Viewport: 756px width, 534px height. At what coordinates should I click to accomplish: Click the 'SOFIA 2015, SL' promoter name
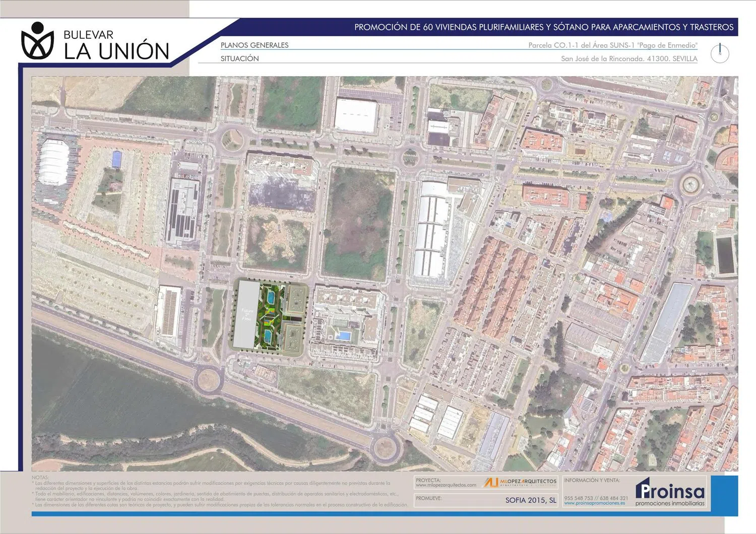pyautogui.click(x=531, y=500)
